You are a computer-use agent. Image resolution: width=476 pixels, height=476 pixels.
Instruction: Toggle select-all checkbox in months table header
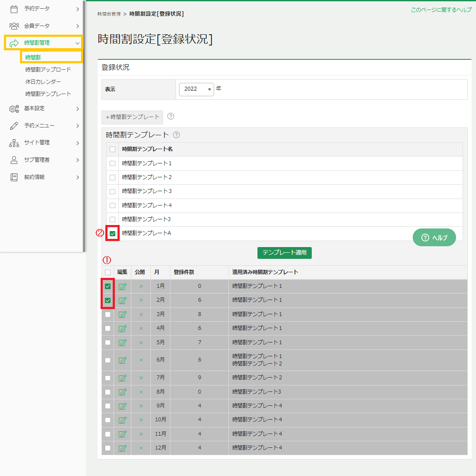108,272
